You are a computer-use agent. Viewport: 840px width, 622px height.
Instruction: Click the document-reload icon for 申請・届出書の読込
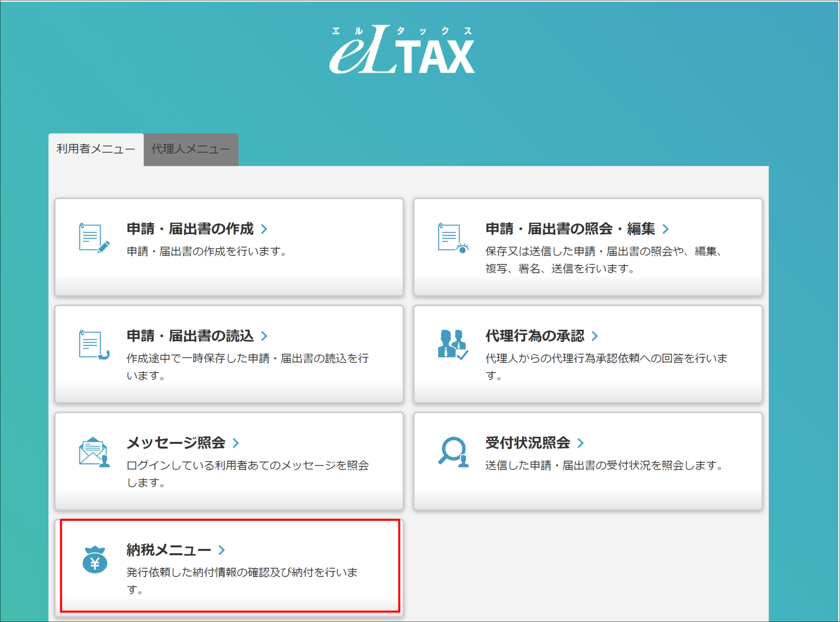point(94,345)
